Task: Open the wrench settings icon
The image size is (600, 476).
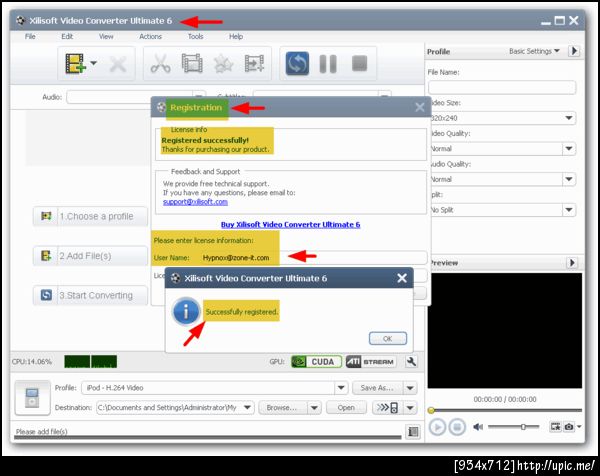Action: (x=411, y=362)
